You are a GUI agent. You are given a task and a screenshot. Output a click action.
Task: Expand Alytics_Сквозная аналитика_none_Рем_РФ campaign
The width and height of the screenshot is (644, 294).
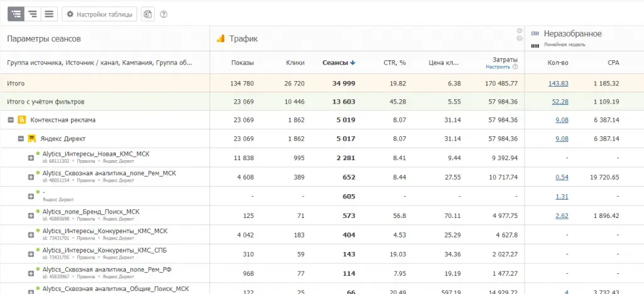pos(31,273)
